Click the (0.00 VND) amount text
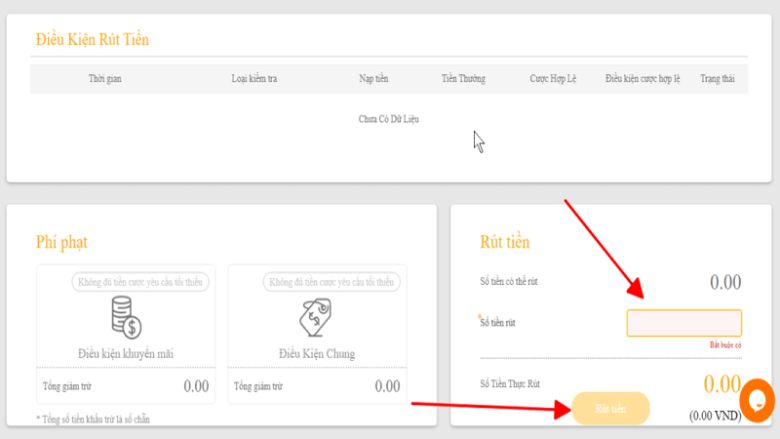Image resolution: width=780 pixels, height=439 pixels. (715, 416)
